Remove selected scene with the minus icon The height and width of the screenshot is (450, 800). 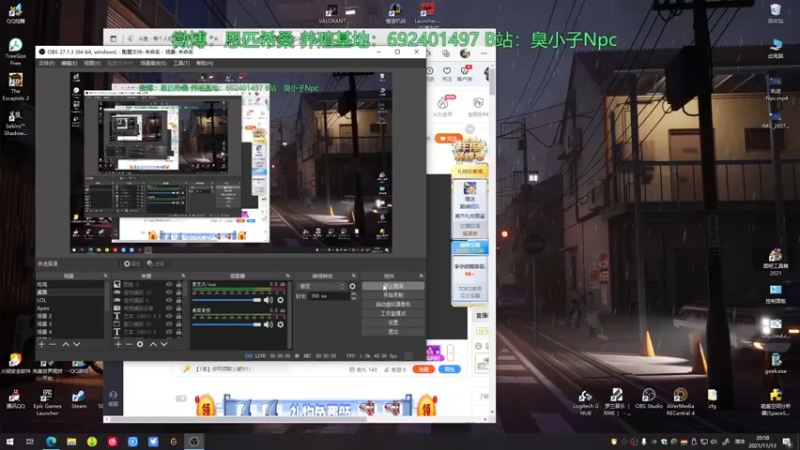pyautogui.click(x=53, y=344)
